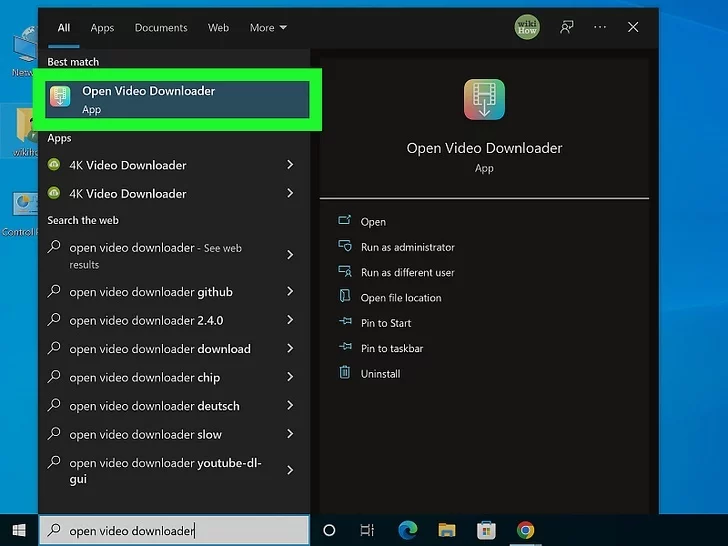Viewport: 728px width, 546px height.
Task: Click the wikiHow user avatar icon
Action: coord(527,27)
